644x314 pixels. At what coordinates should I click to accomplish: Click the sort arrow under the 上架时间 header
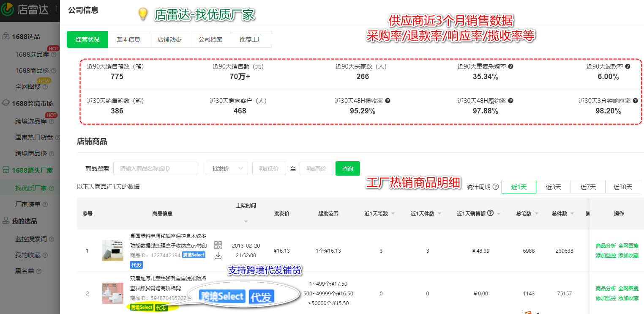click(246, 221)
